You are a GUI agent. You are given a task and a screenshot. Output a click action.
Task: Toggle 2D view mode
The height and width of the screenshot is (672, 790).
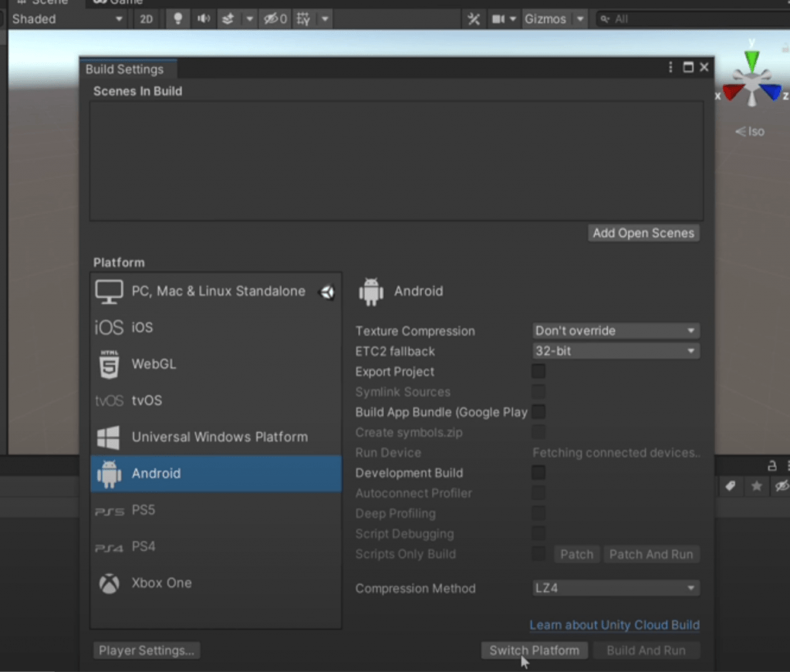(x=146, y=19)
